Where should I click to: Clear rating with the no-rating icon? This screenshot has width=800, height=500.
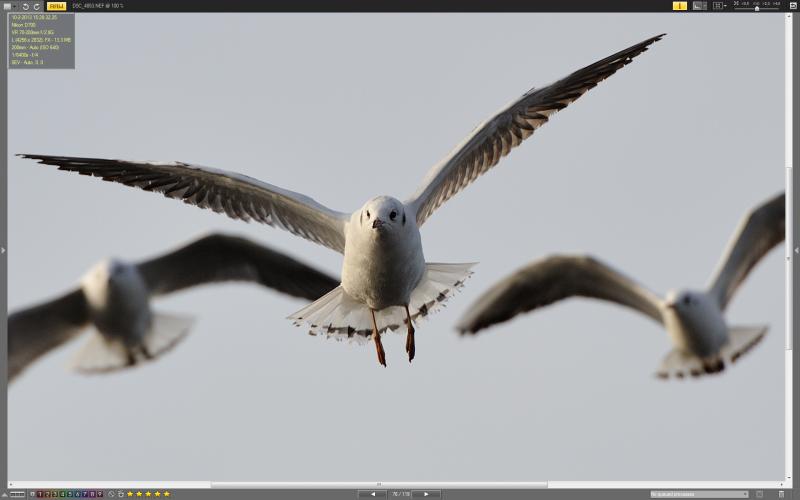click(x=111, y=494)
